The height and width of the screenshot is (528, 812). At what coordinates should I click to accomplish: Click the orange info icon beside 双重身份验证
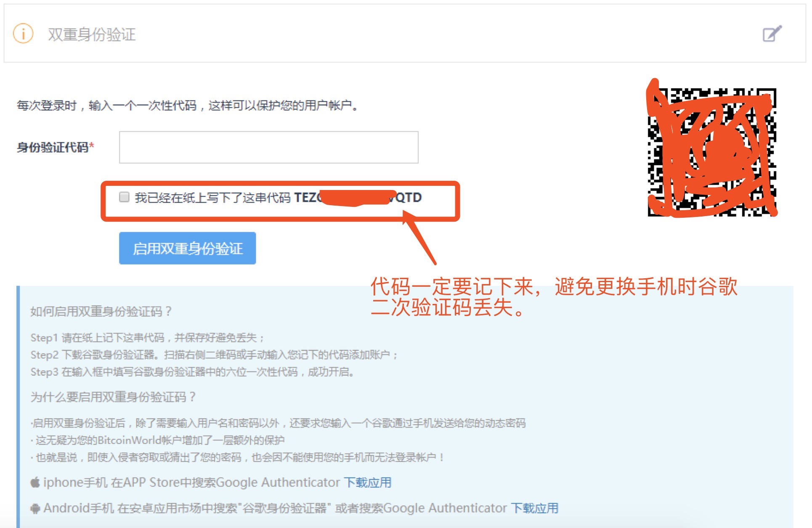point(23,34)
